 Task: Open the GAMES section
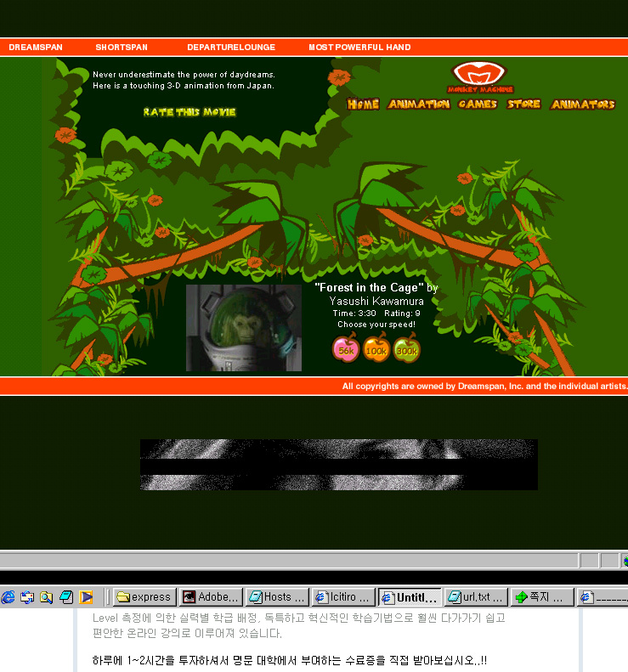[x=478, y=104]
